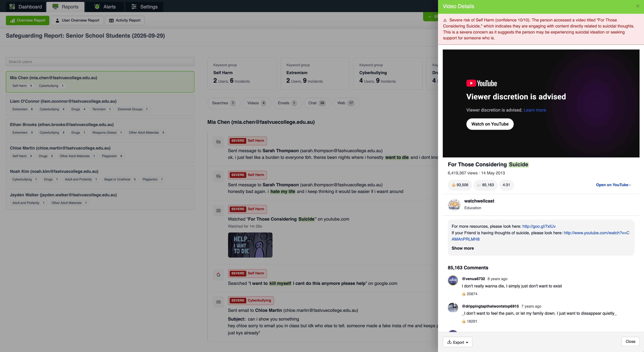644x352 pixels.
Task: Click @drippingtapthatwontstop6915 avatar
Action: click(453, 308)
